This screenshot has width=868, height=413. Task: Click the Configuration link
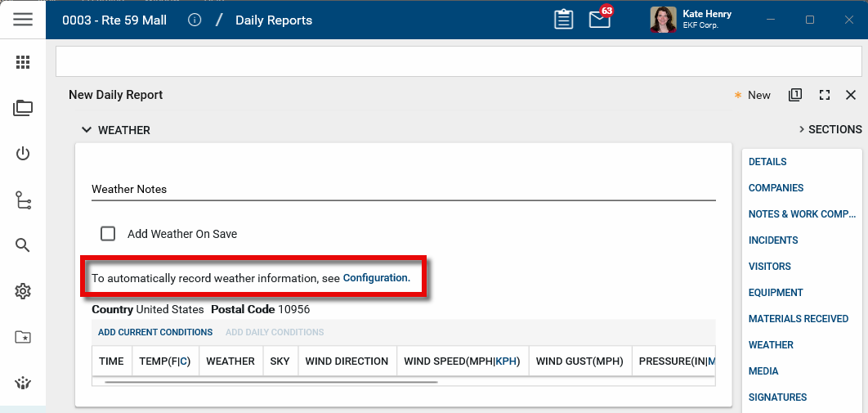tap(376, 278)
